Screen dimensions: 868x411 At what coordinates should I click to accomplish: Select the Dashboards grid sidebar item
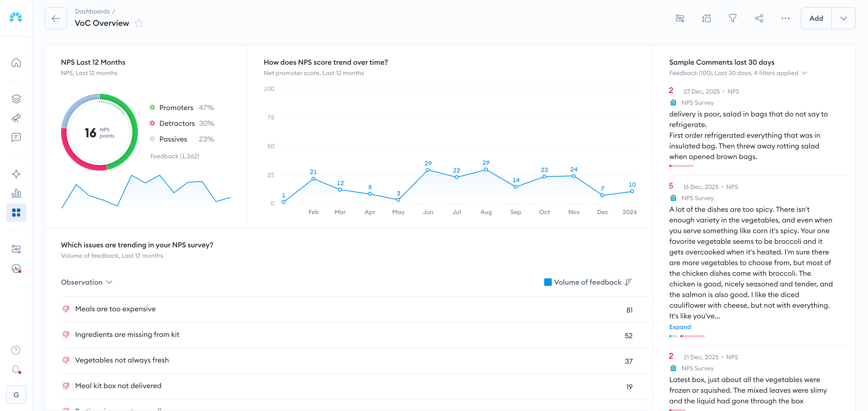(x=16, y=213)
